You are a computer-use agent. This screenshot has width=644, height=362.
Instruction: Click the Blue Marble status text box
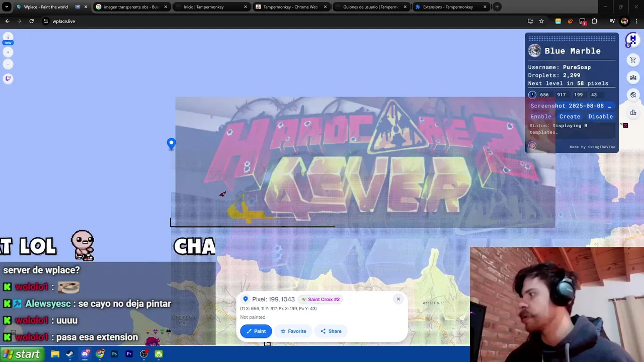pyautogui.click(x=572, y=130)
